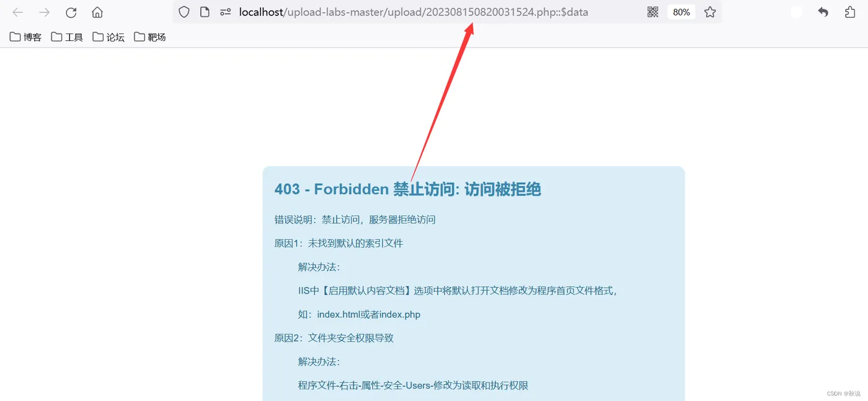This screenshot has width=868, height=401.
Task: Open site permissions icon in address bar
Action: [226, 12]
